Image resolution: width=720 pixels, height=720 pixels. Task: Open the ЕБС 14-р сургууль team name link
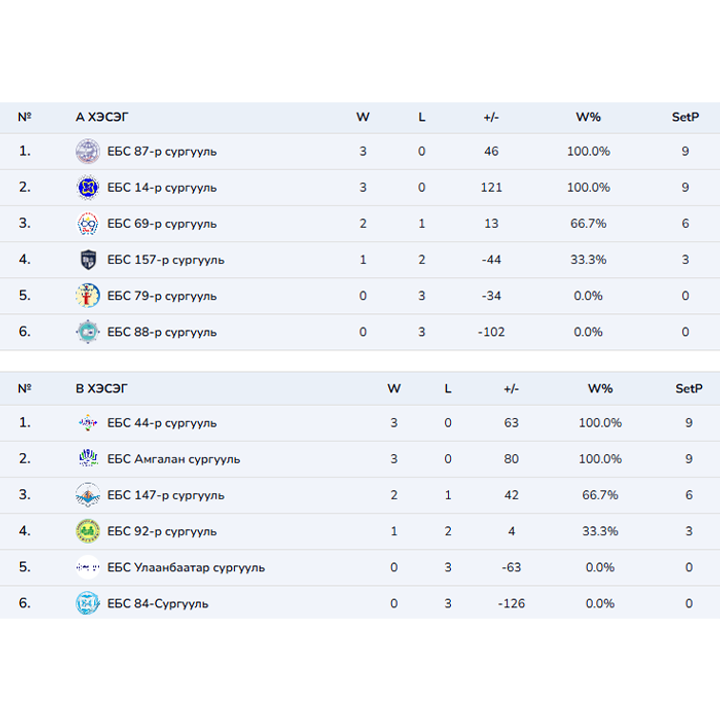pyautogui.click(x=161, y=188)
